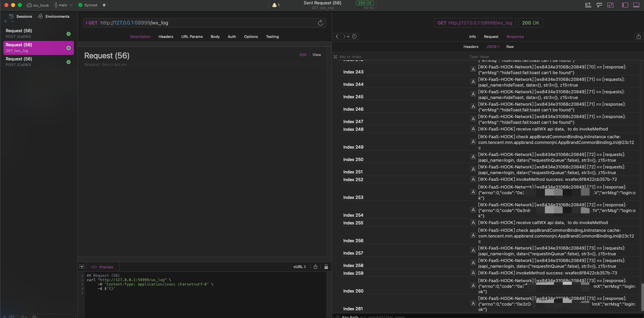Open the GET method selector

click(91, 23)
